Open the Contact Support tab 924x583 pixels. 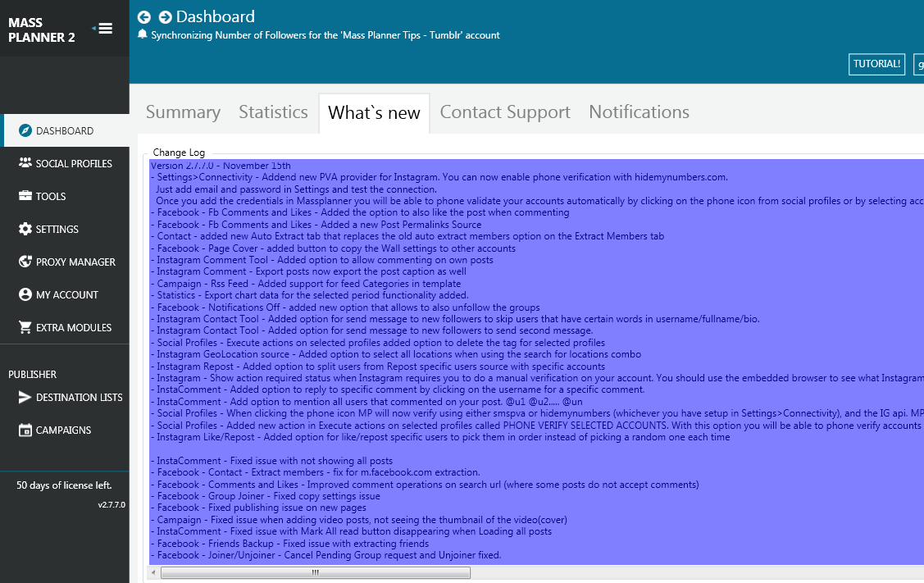coord(505,112)
